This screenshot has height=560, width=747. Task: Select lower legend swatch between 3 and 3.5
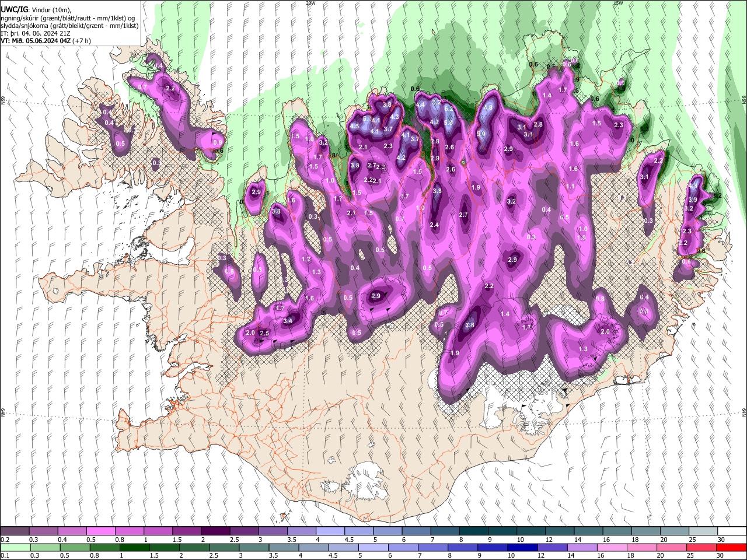coord(254,547)
